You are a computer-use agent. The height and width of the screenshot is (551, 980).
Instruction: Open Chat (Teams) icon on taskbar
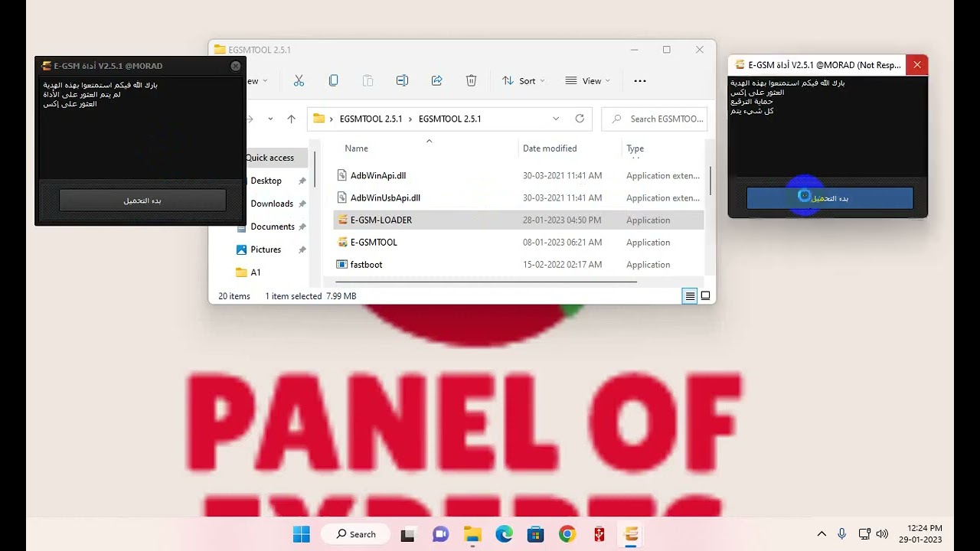point(440,534)
